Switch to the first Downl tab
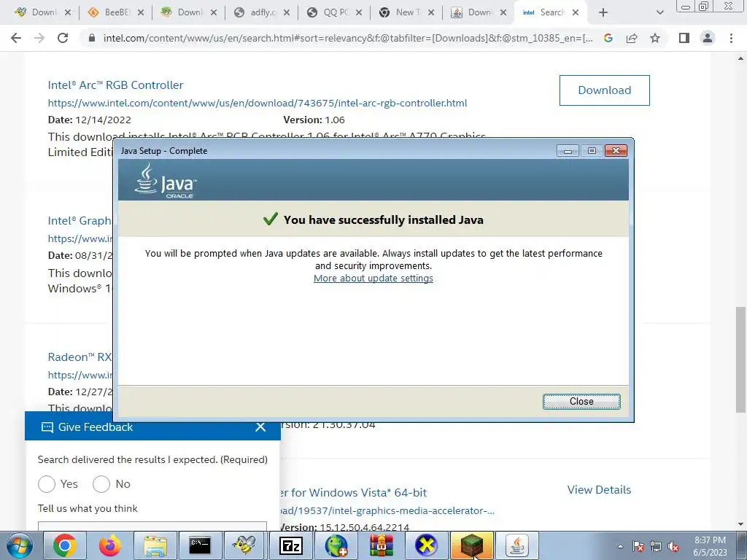Screen dimensions: 747x560 point(42,12)
